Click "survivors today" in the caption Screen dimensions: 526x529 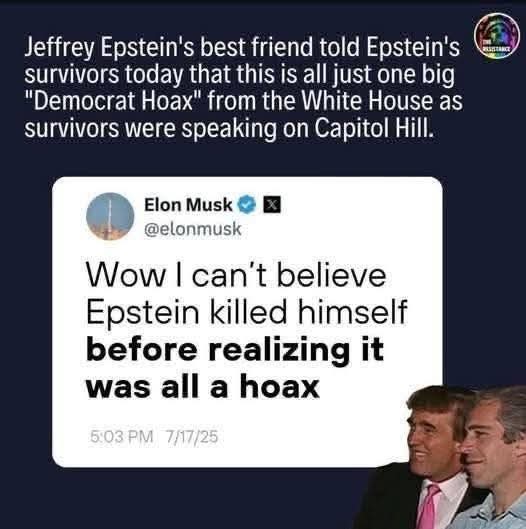click(104, 75)
